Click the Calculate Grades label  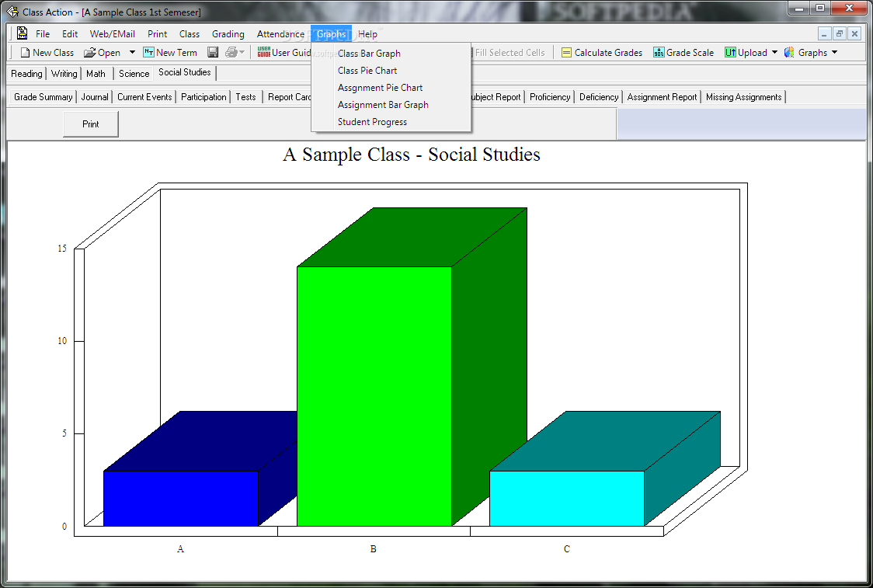pyautogui.click(x=608, y=52)
